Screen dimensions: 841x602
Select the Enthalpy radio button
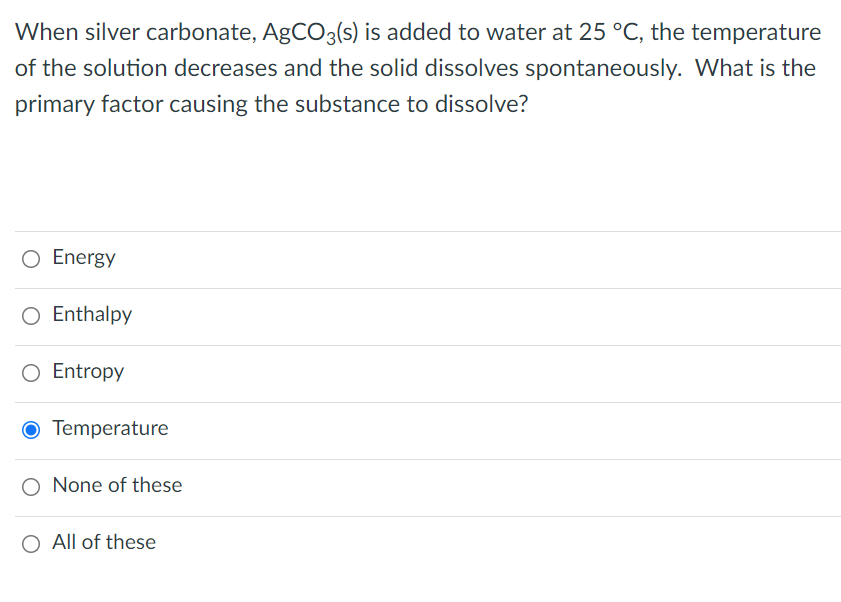pyautogui.click(x=31, y=316)
